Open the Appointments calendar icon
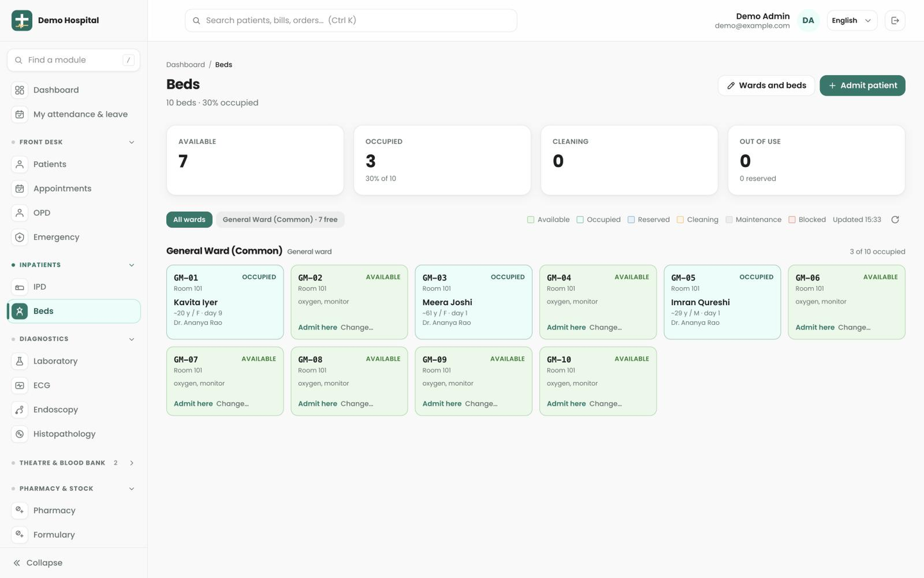 (20, 189)
